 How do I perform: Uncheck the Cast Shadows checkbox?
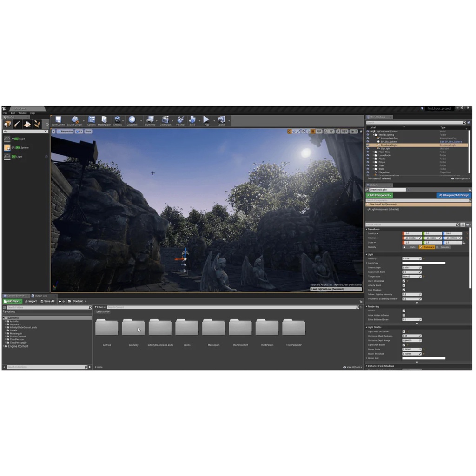(403, 290)
